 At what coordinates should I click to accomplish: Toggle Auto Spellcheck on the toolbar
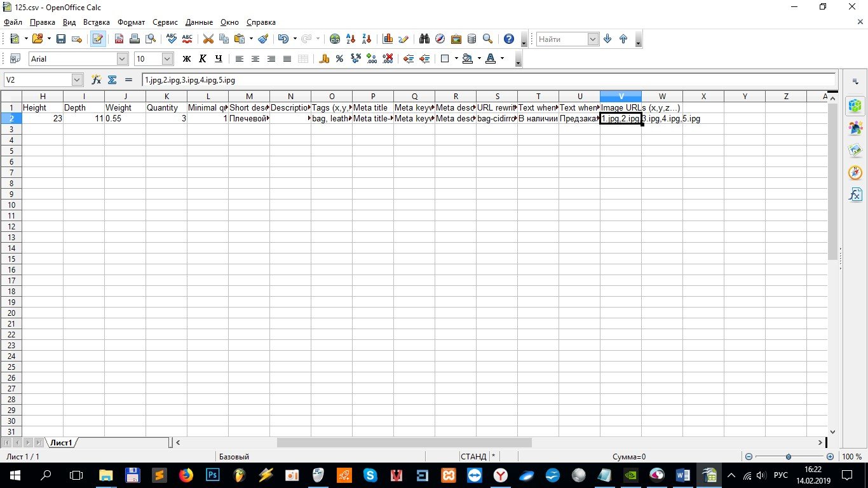click(x=187, y=39)
